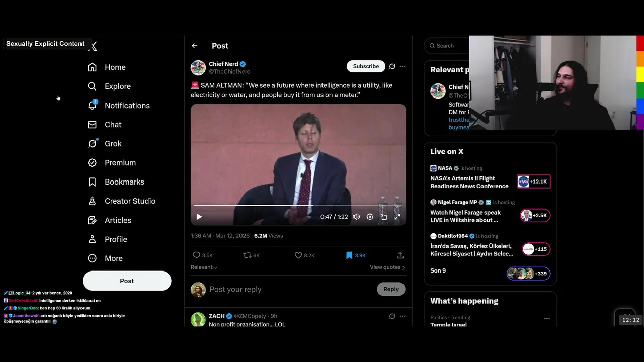Click the +115 listeners badge

coord(536,249)
